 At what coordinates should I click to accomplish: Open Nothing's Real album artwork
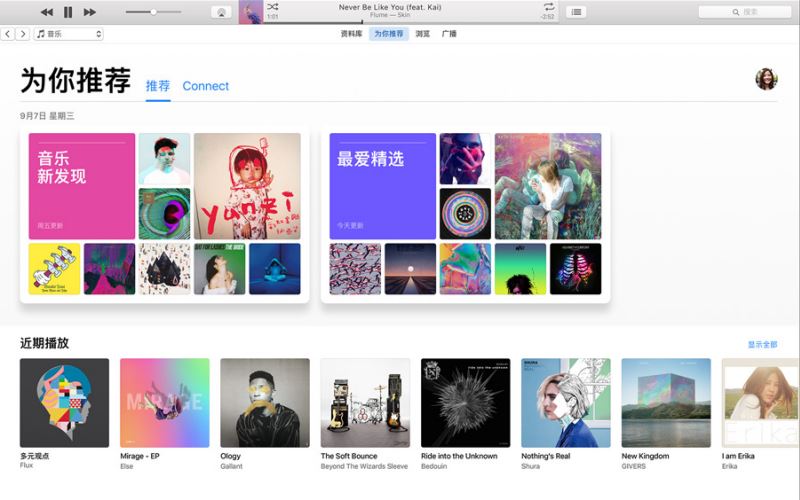click(x=566, y=403)
